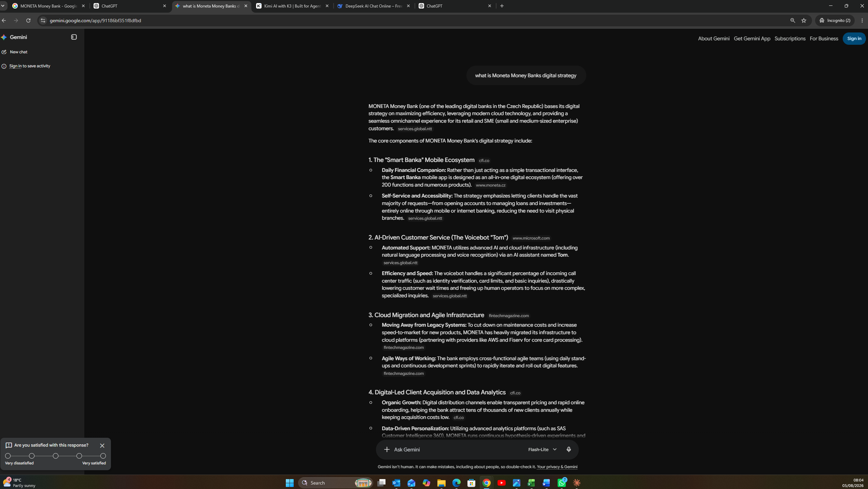The width and height of the screenshot is (868, 489).
Task: Open fintechmagazine.com chip beside Cloud Migration heading
Action: click(x=508, y=316)
